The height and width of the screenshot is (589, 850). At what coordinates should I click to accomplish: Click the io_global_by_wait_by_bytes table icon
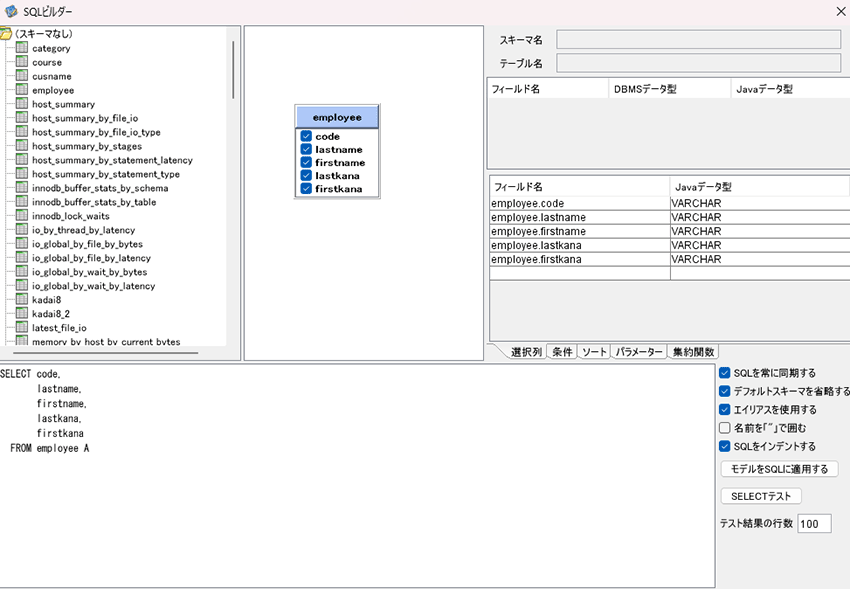pyautogui.click(x=22, y=271)
